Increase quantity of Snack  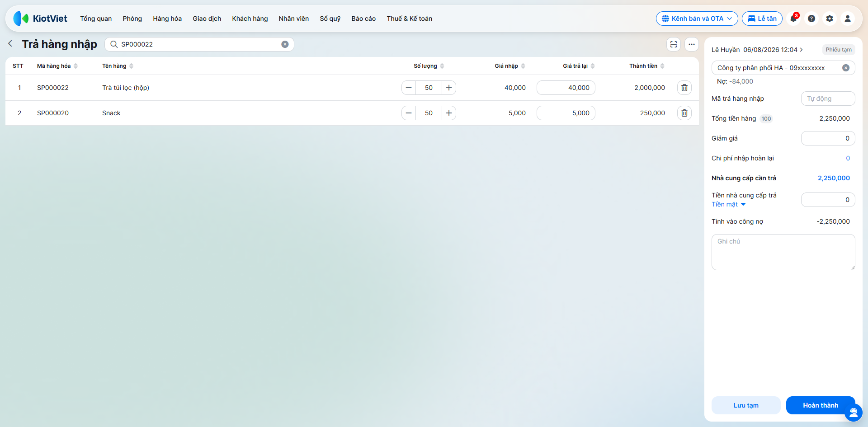[449, 113]
